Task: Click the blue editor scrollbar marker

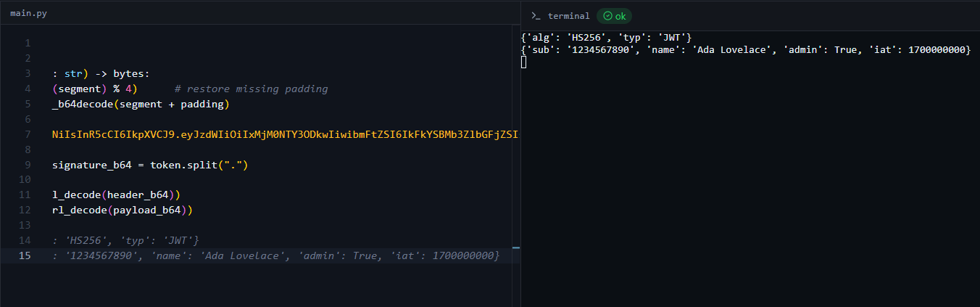Action: [516, 247]
